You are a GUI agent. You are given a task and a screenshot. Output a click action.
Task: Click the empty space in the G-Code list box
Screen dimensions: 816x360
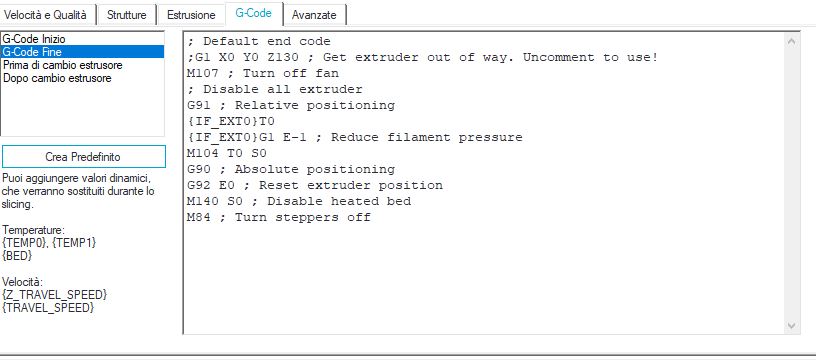pos(82,110)
